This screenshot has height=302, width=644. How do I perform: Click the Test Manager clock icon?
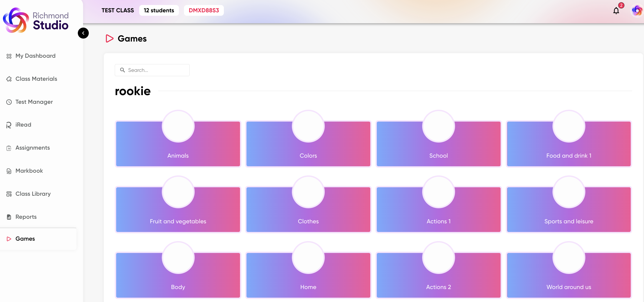[9, 102]
